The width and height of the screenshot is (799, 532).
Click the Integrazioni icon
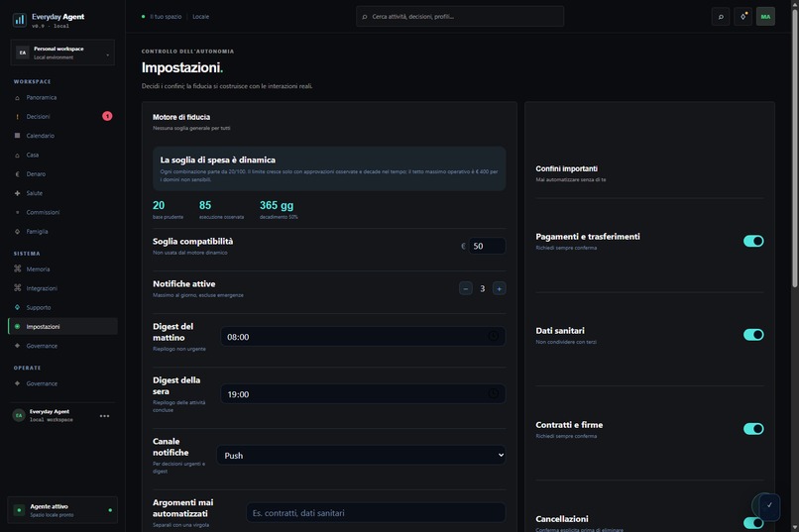pyautogui.click(x=17, y=288)
